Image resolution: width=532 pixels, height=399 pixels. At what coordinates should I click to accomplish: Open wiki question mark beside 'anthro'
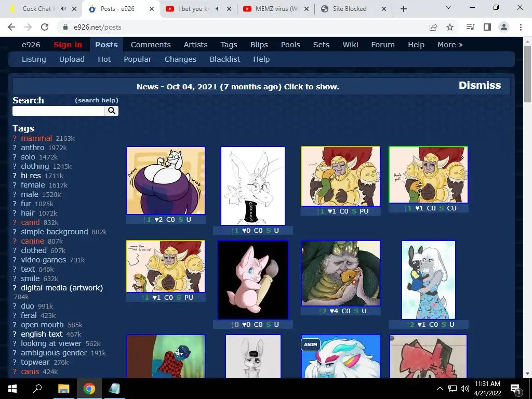click(x=15, y=148)
